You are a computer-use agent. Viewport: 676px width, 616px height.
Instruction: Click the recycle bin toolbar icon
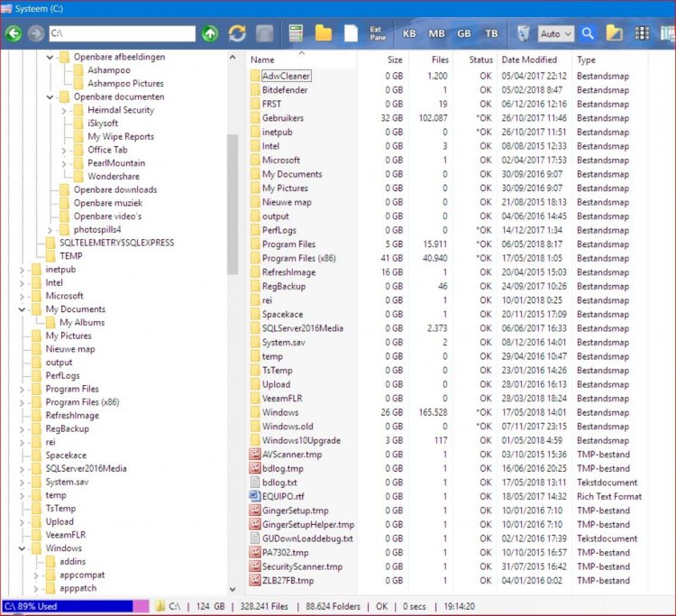pyautogui.click(x=524, y=33)
